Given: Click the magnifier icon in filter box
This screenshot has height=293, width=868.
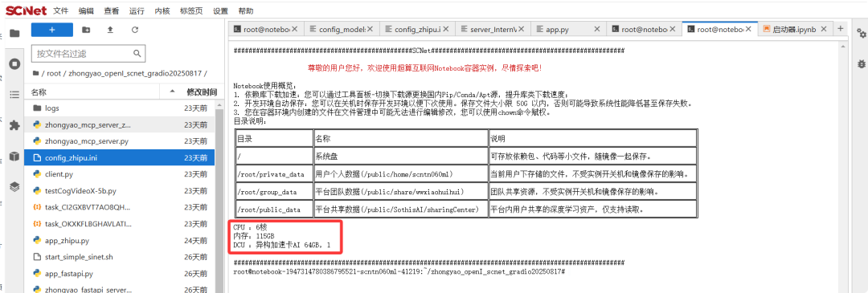Looking at the screenshot, I should (137, 54).
